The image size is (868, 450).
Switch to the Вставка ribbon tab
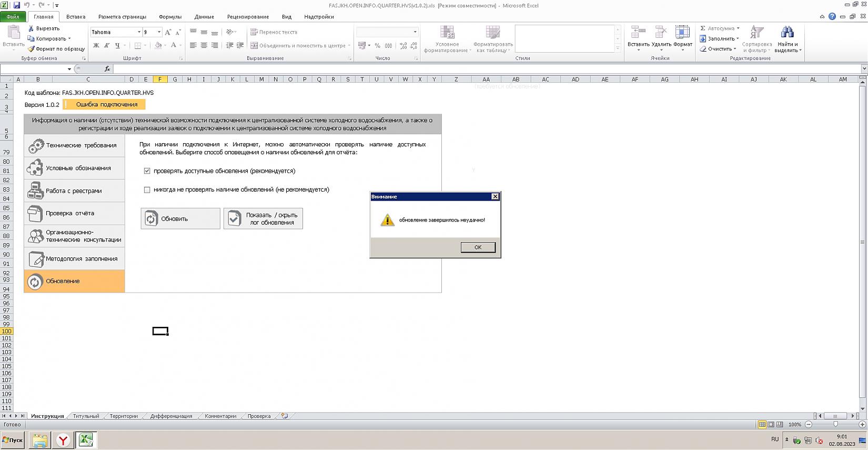pyautogui.click(x=76, y=17)
